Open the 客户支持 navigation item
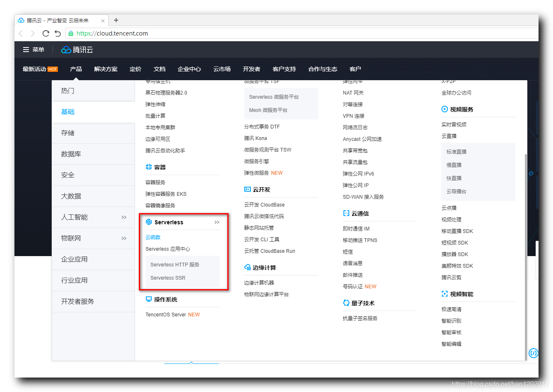The image size is (553, 392). tap(284, 69)
